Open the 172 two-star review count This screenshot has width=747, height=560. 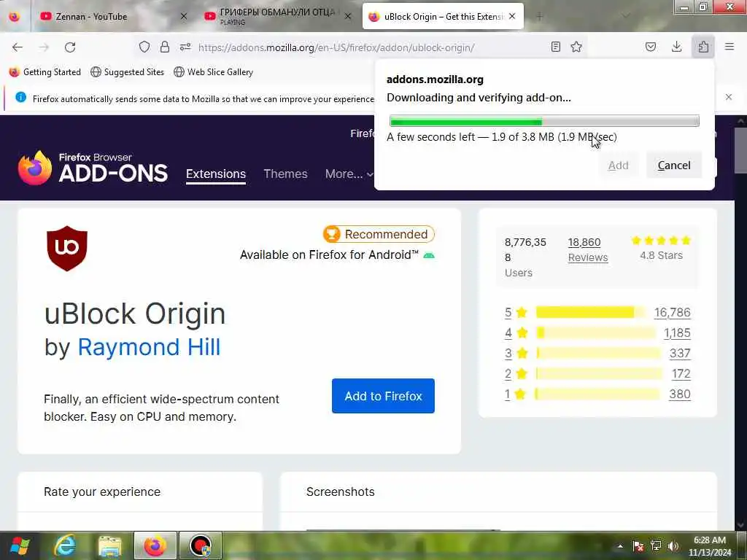pyautogui.click(x=681, y=373)
